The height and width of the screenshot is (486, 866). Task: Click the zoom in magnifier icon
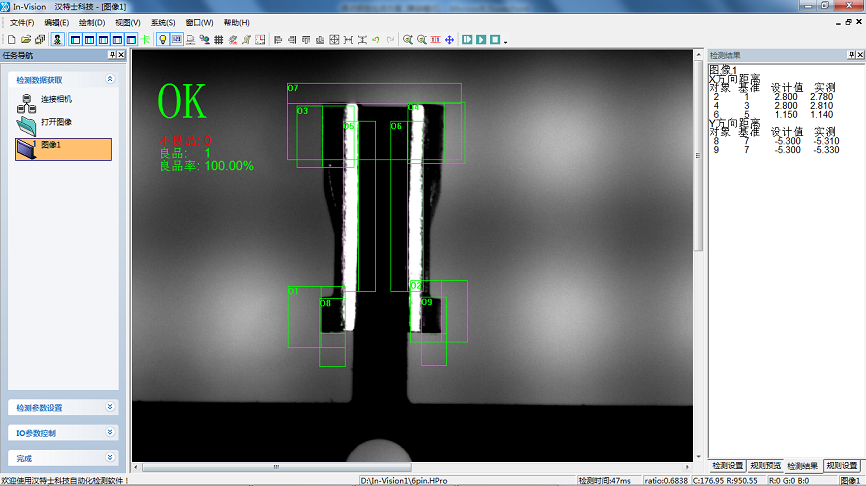407,40
